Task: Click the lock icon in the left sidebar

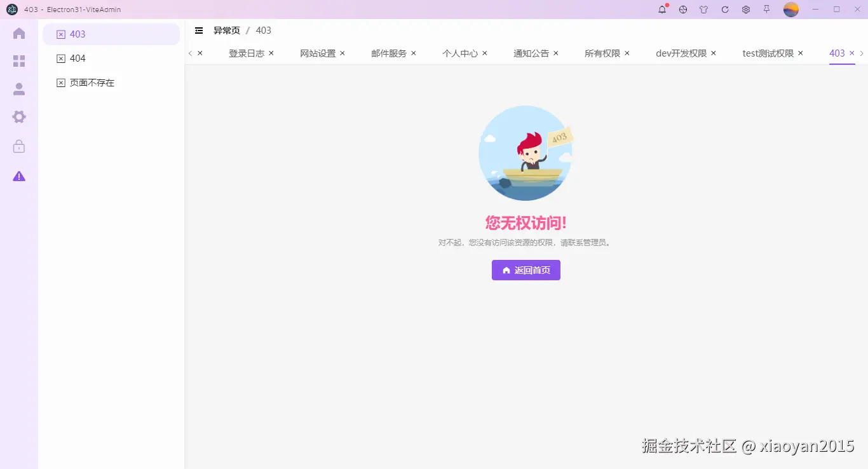Action: (18, 146)
